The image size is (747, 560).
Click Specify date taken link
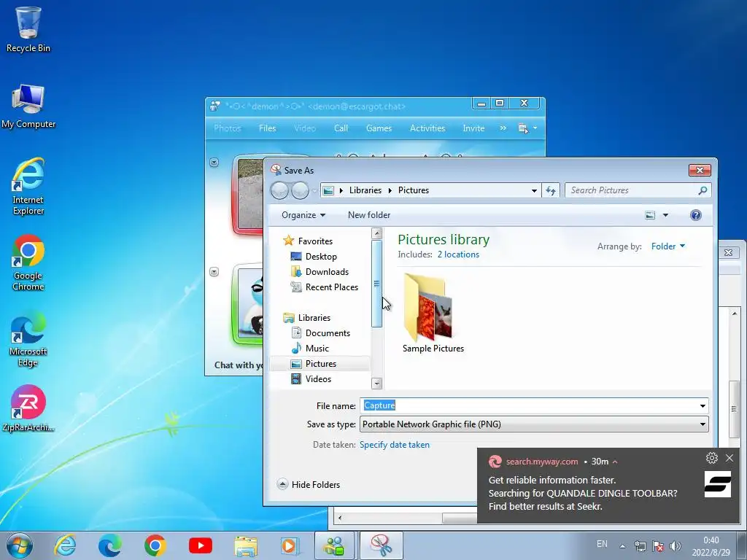(x=395, y=445)
